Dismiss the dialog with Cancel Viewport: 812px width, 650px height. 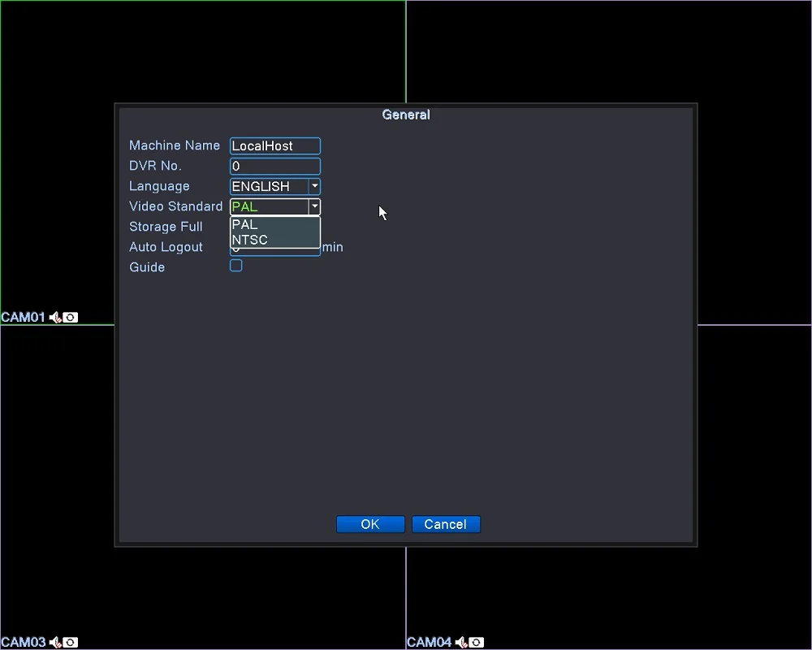tap(446, 524)
